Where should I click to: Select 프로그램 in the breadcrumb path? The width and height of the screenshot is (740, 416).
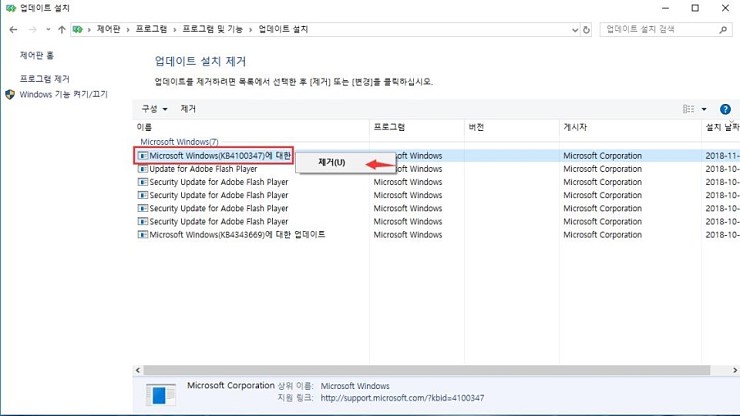point(151,29)
